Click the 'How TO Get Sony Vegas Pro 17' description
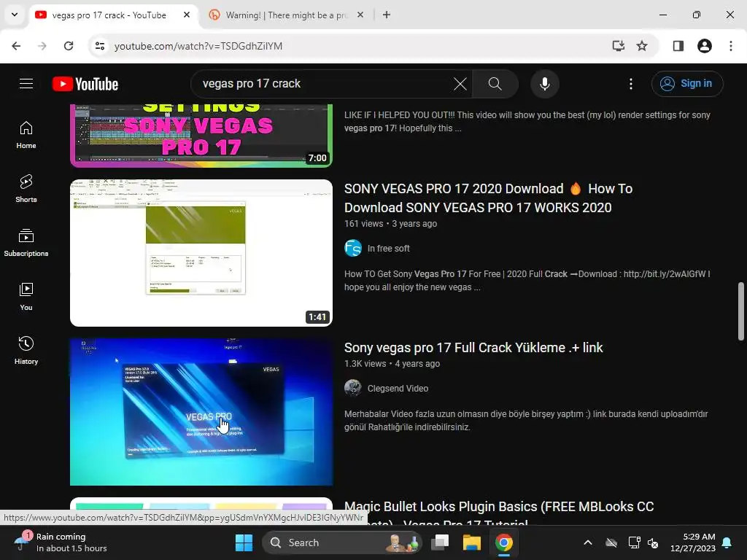Viewport: 747px width, 560px height. point(527,281)
